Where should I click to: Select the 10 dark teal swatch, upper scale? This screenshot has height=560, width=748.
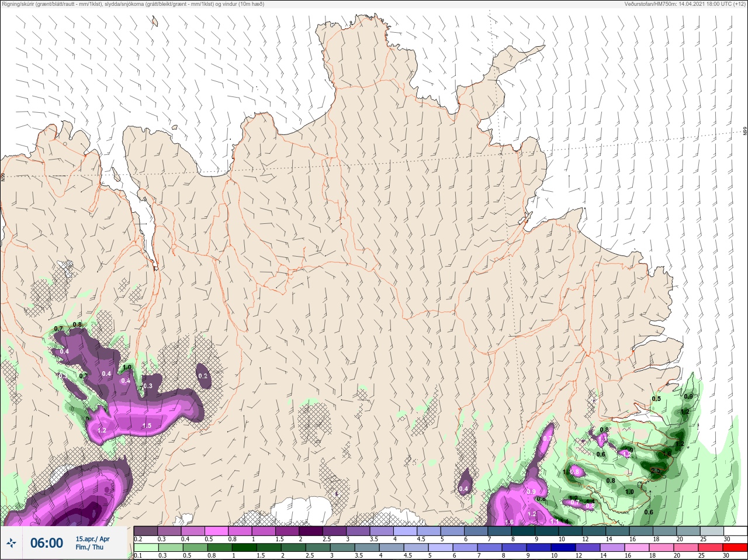tap(570, 531)
